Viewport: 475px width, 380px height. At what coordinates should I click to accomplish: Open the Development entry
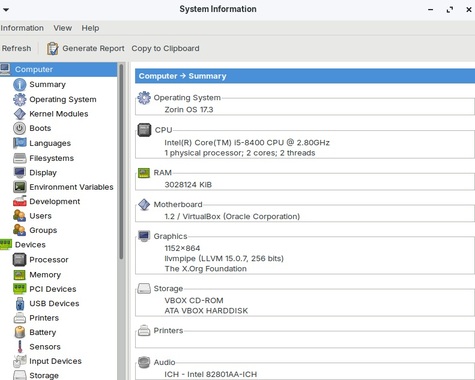[x=55, y=201]
